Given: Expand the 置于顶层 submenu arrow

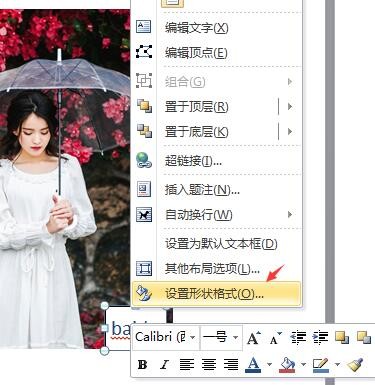Looking at the screenshot, I should pyautogui.click(x=290, y=107).
